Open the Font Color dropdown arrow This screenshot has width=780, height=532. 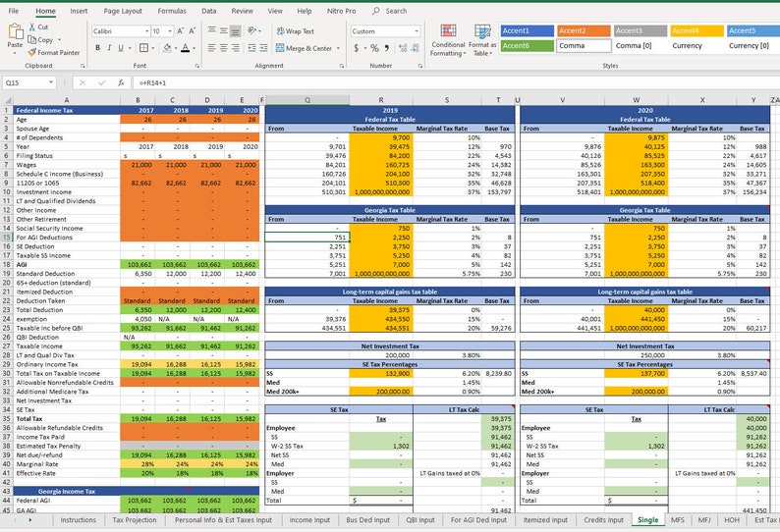[x=194, y=48]
